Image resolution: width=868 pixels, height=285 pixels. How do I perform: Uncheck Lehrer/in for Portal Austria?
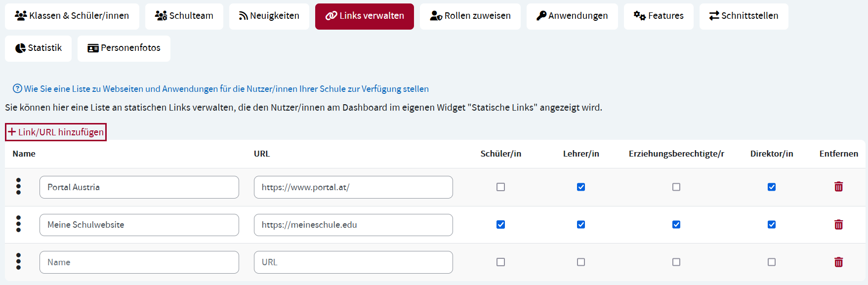click(x=581, y=187)
